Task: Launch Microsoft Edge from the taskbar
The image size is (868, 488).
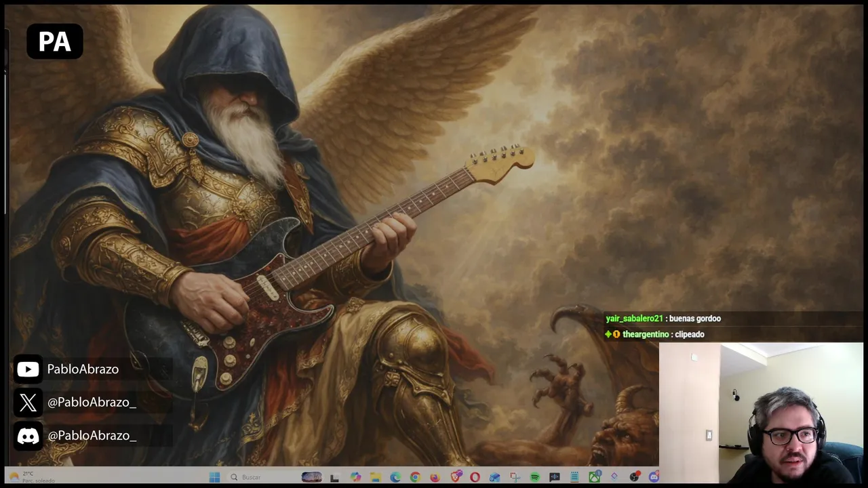Action: pos(395,477)
